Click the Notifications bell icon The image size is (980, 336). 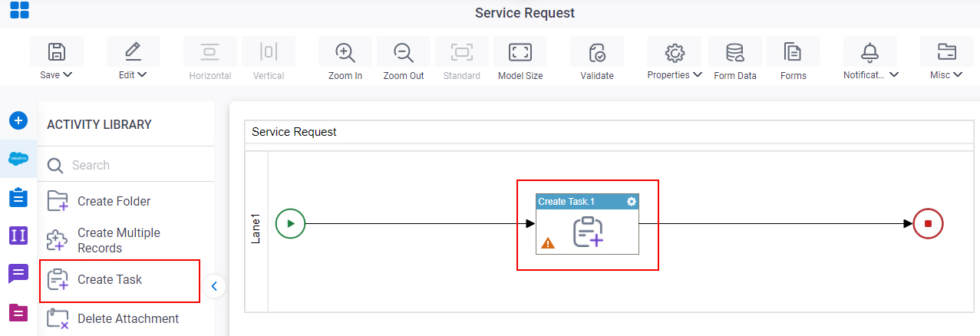coord(869,52)
